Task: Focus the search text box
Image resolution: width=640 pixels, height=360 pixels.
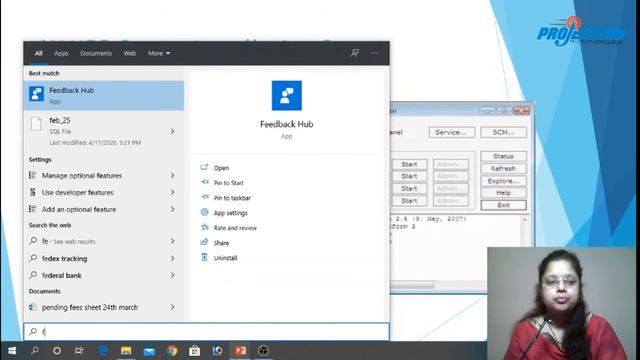Action: point(207,331)
